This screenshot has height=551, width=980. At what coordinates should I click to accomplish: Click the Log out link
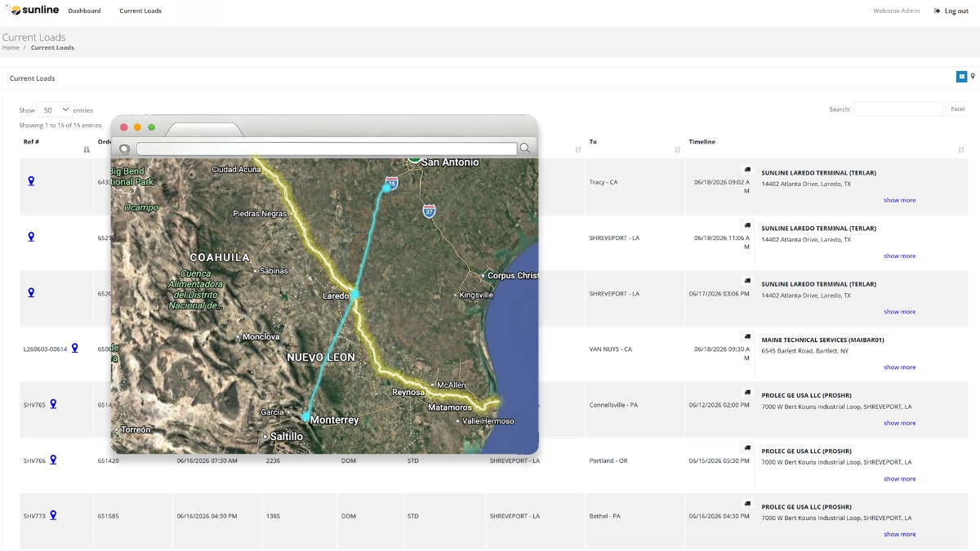951,11
